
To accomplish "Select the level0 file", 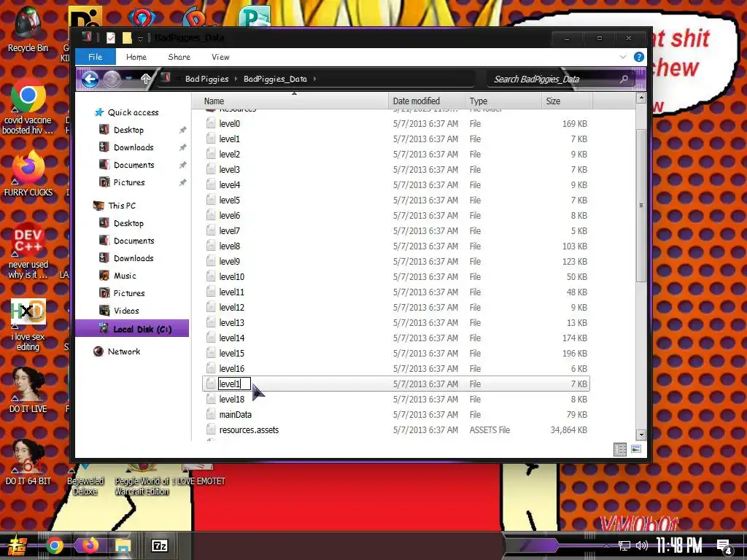I will coord(230,124).
